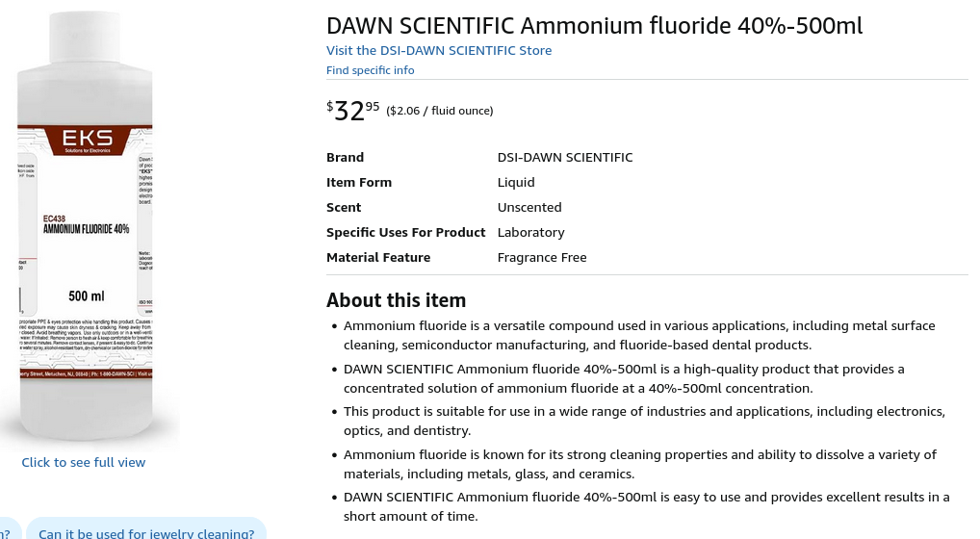
Task: Click to see full view link
Action: pyautogui.click(x=84, y=462)
